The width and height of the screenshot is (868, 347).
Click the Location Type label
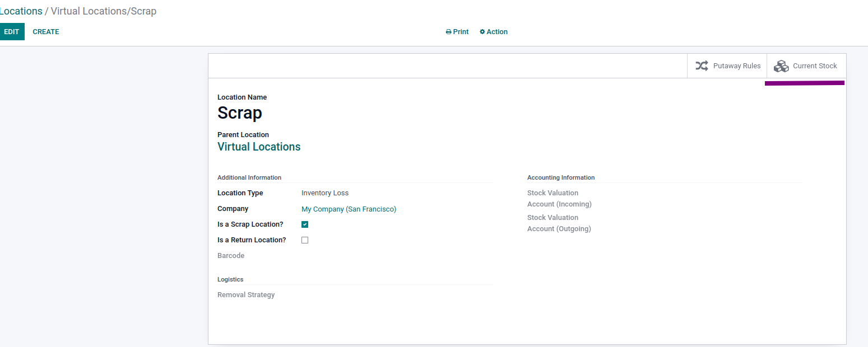[240, 193]
